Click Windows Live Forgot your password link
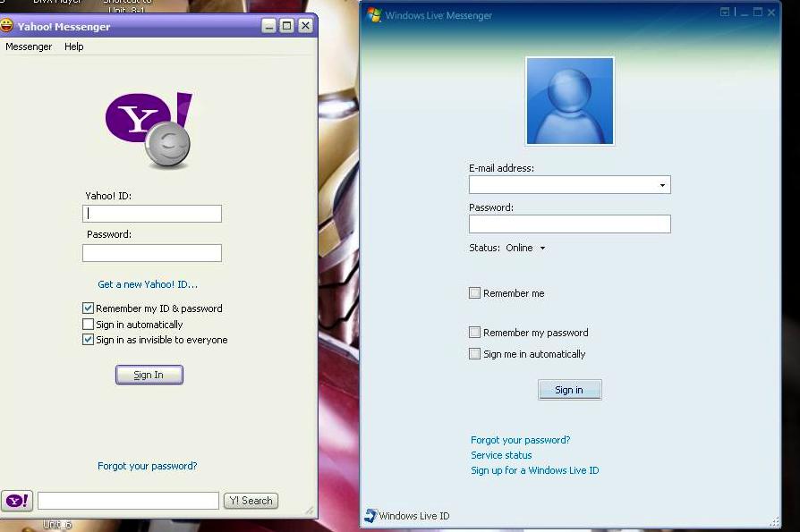The image size is (800, 532). point(521,440)
